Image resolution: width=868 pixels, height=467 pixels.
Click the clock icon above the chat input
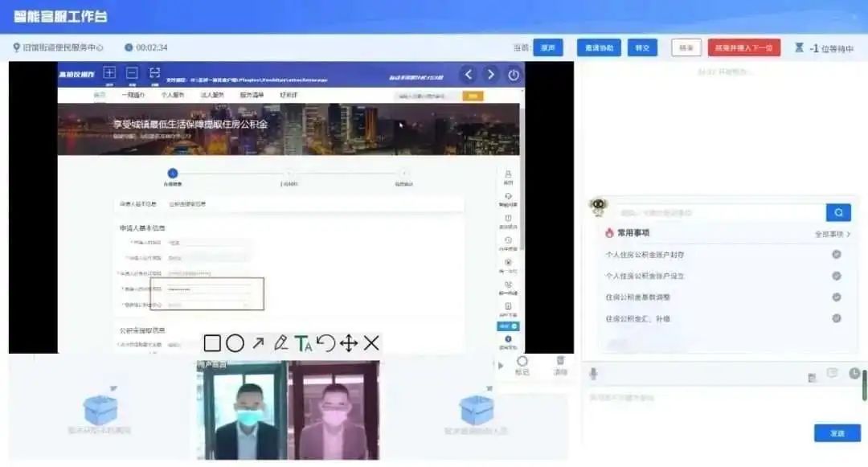click(854, 374)
